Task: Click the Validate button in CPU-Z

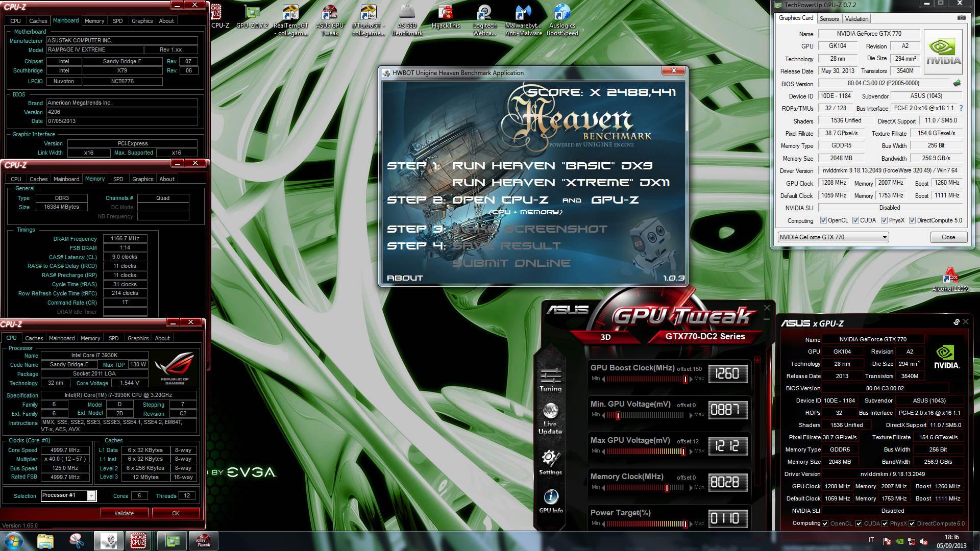Action: (x=124, y=513)
